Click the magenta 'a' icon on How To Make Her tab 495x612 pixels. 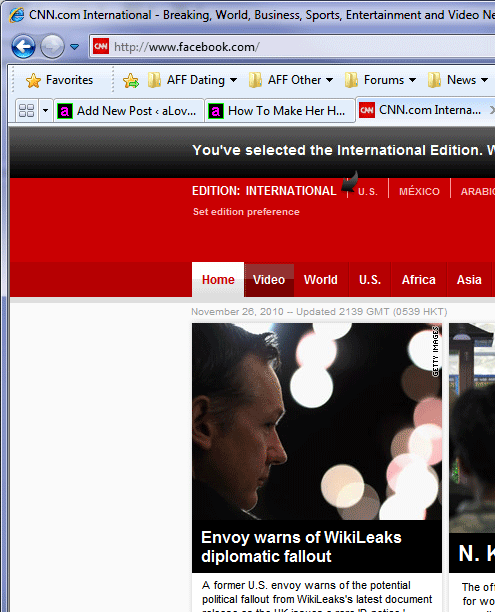(x=215, y=111)
